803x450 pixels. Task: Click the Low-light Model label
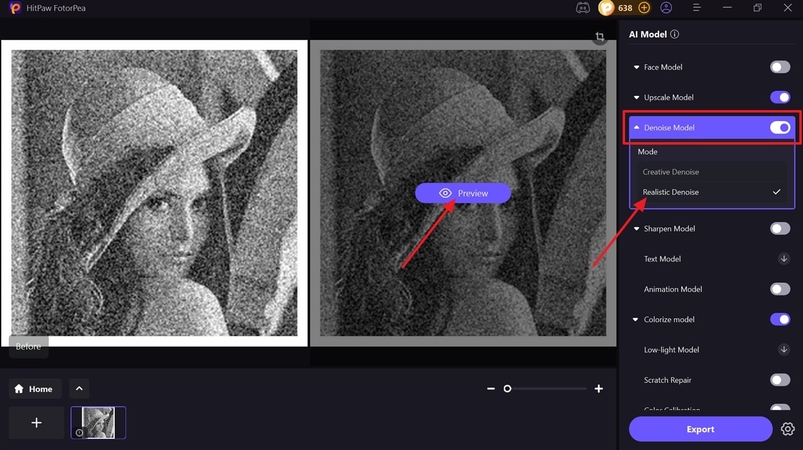tap(671, 350)
